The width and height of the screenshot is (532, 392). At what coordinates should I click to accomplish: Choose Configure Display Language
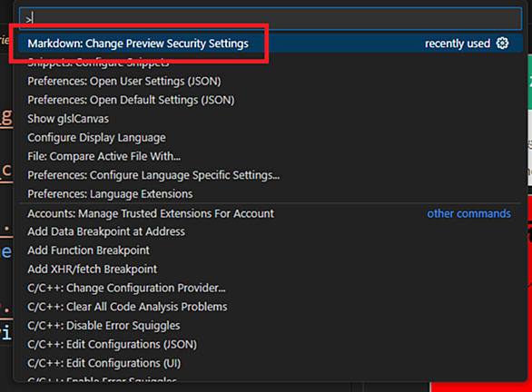click(x=271, y=138)
